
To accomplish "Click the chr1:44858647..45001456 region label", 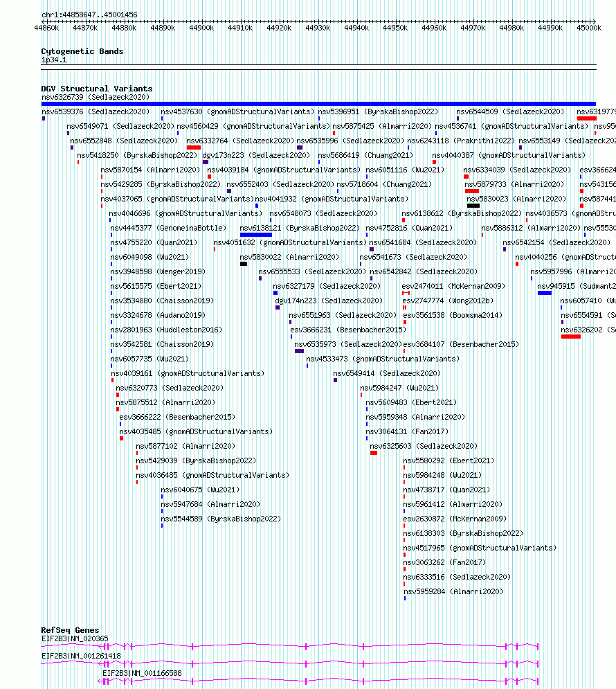I will coord(89,15).
